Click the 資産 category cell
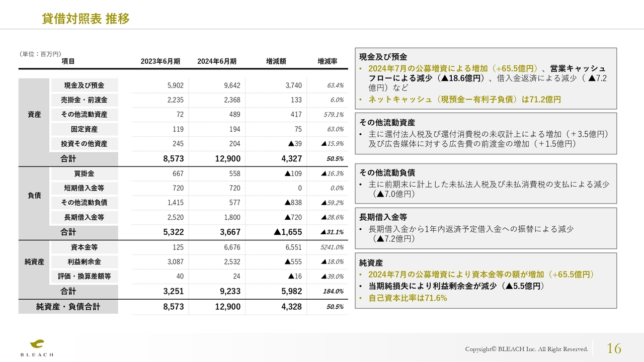 tap(34, 115)
